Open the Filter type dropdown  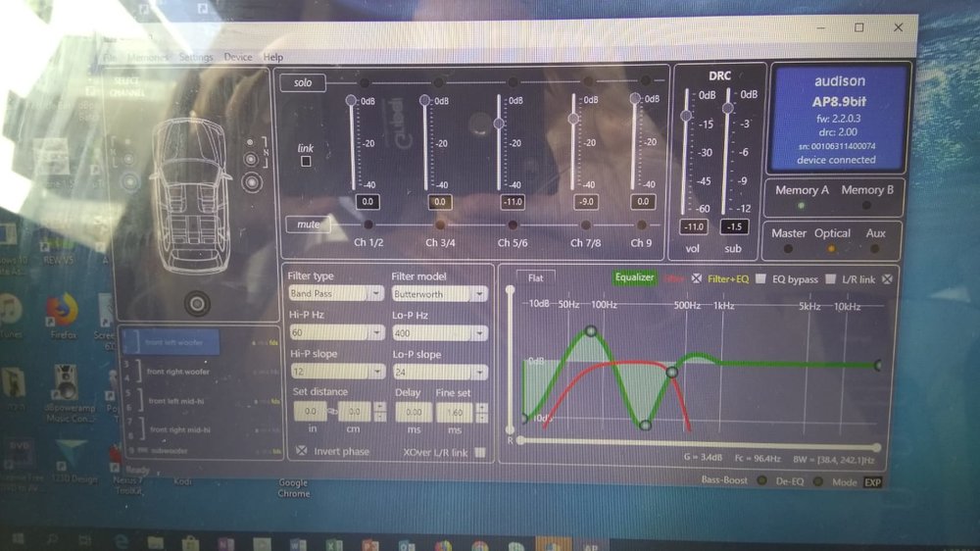[336, 293]
